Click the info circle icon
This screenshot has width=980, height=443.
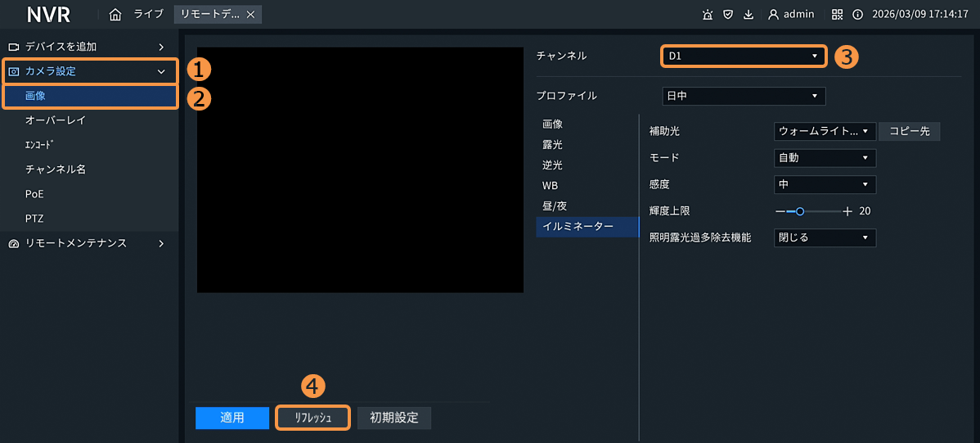857,14
